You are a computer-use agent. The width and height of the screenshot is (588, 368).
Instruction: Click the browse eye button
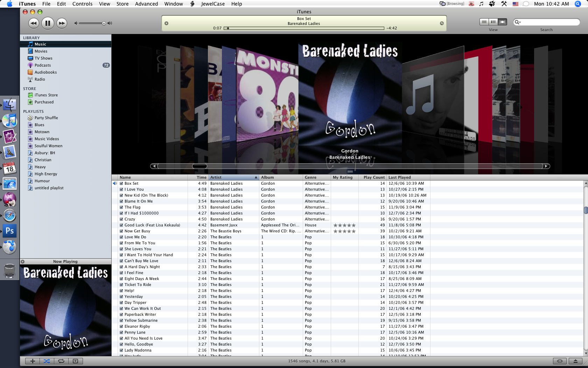click(x=560, y=361)
